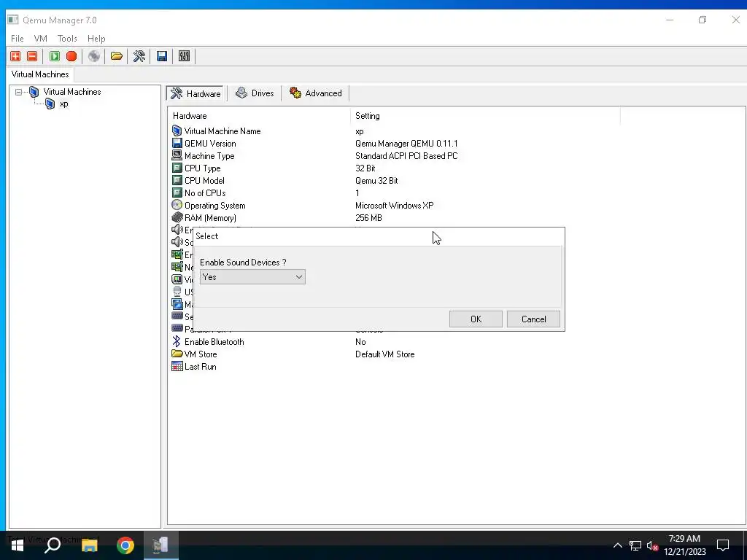Click the RAM (Memory) icon

177,217
